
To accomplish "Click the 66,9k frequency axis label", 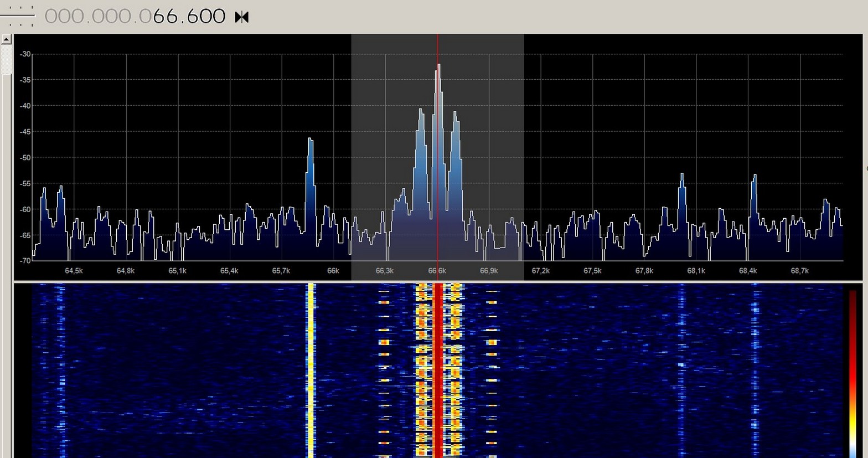I will pyautogui.click(x=489, y=271).
